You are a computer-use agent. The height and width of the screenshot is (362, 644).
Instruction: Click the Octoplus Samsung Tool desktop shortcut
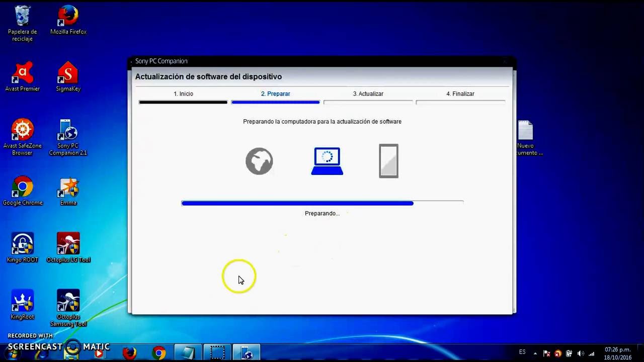pyautogui.click(x=68, y=308)
